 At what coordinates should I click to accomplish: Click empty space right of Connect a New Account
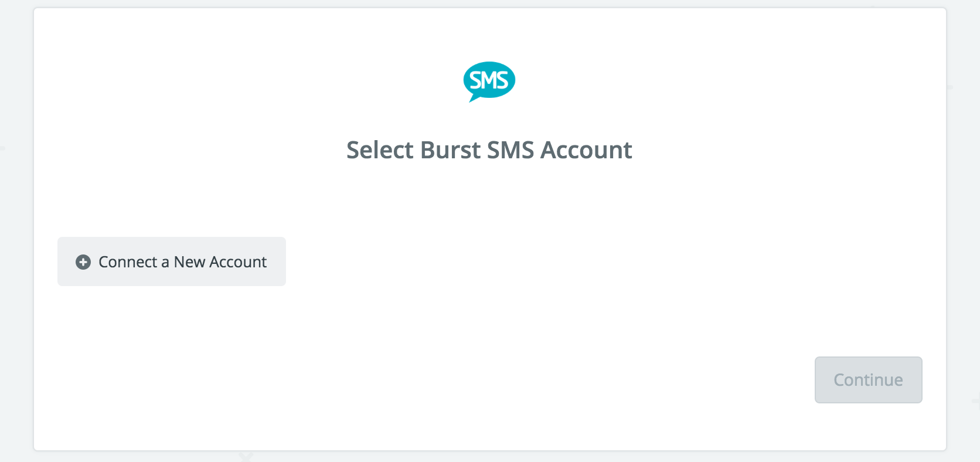click(x=528, y=261)
